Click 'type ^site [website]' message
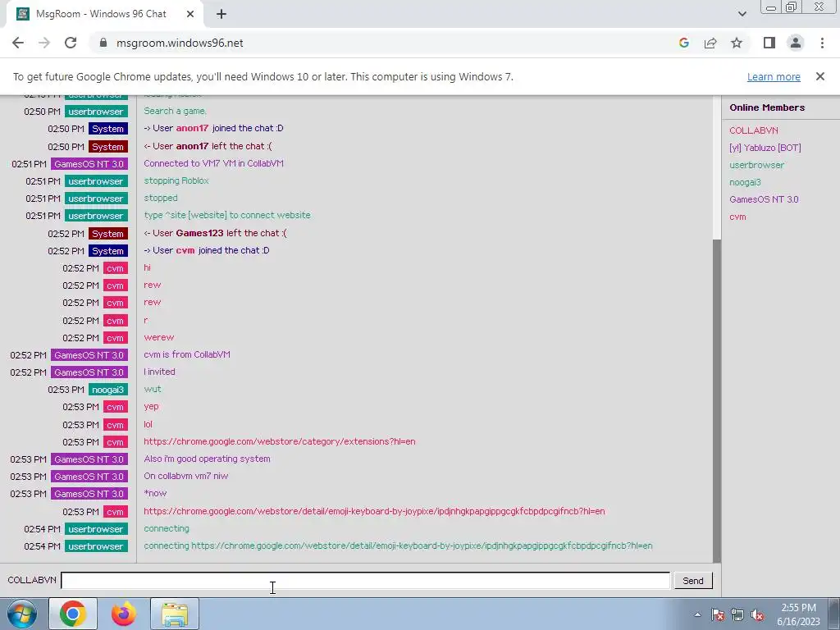This screenshot has height=630, width=840. [x=227, y=215]
